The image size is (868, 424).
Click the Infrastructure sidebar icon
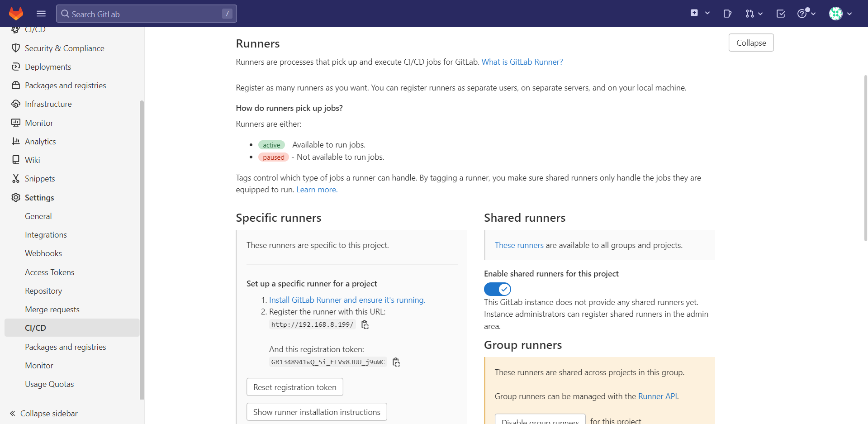coord(16,104)
